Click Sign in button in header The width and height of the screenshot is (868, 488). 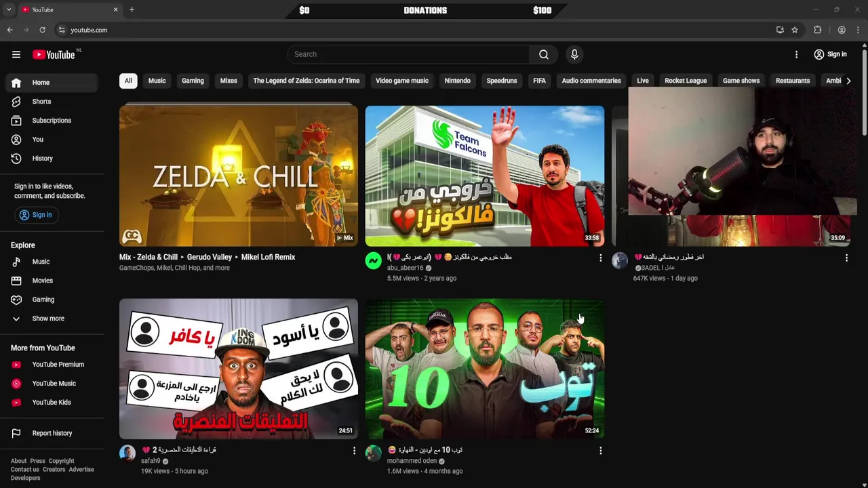(831, 54)
